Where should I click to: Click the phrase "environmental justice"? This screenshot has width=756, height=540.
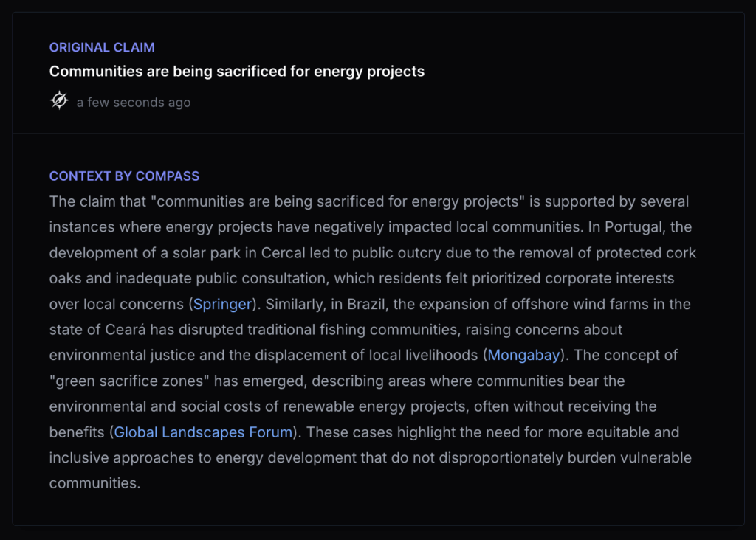123,355
